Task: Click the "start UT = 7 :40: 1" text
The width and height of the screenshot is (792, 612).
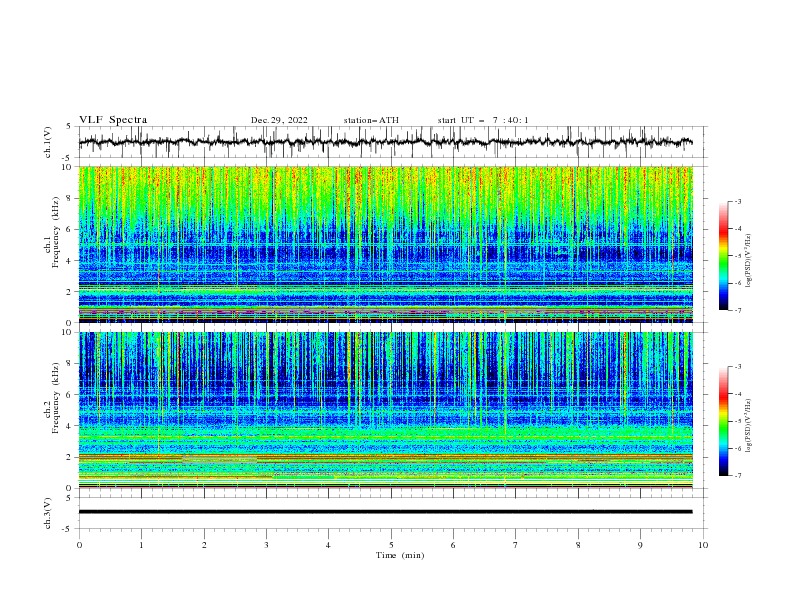Action: 483,120
